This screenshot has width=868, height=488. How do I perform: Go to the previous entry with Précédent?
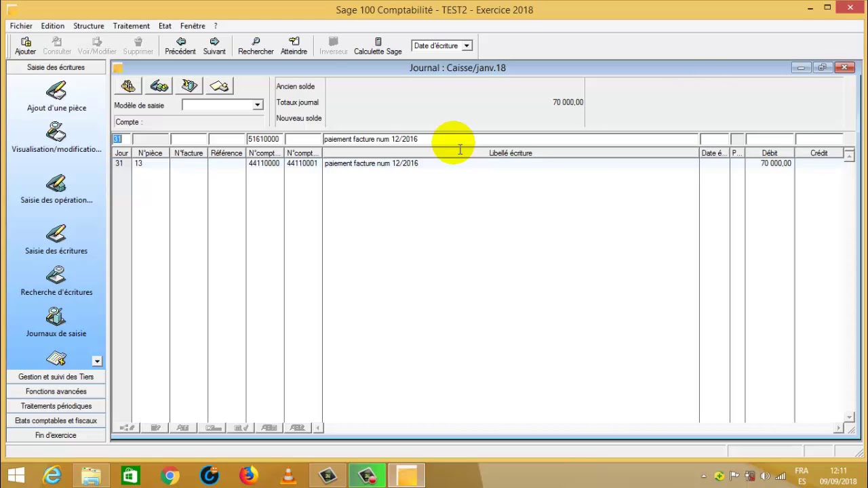(x=180, y=46)
